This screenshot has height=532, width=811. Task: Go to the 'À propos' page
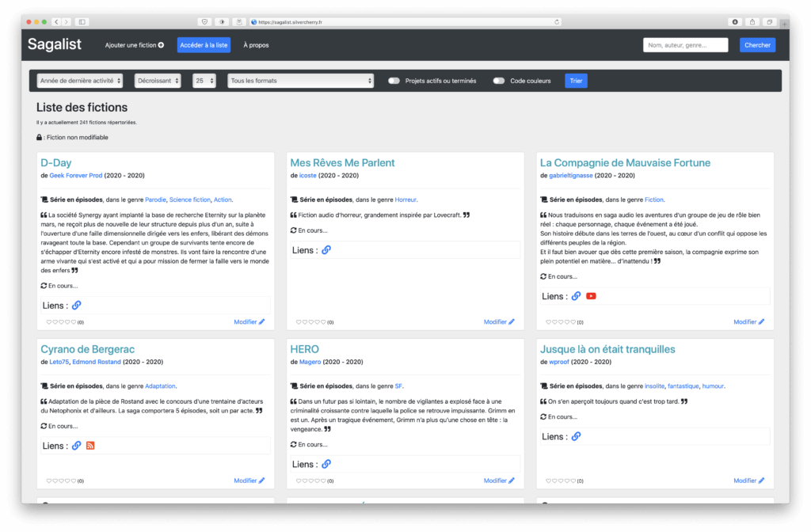tap(256, 45)
